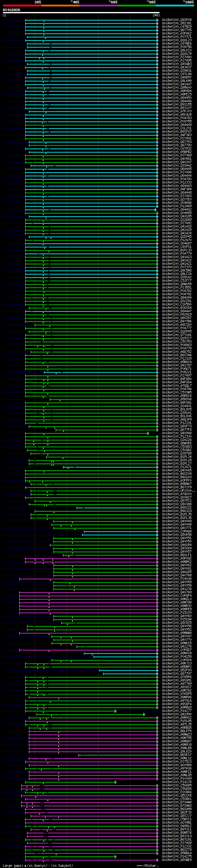Screen dimensions: 197x868
Task: Select the UniRef100_Q39768 label
Action: click(177, 453)
